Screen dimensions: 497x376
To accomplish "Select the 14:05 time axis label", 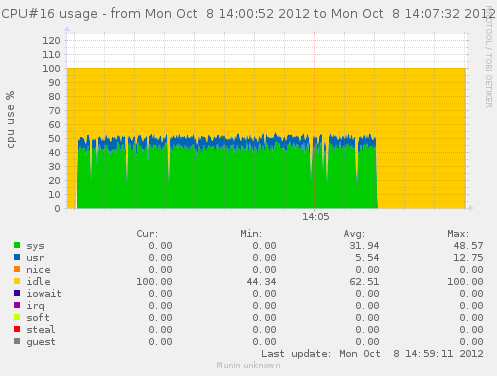I will point(316,217).
